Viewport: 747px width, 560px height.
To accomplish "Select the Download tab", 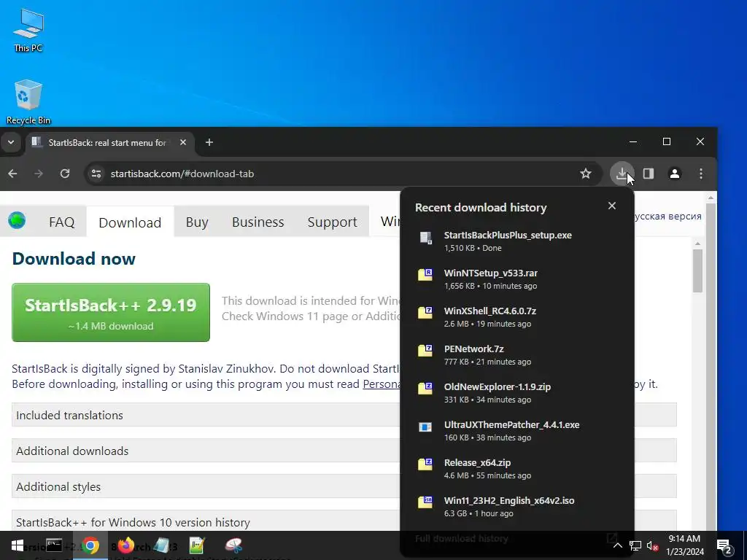I will tap(130, 222).
